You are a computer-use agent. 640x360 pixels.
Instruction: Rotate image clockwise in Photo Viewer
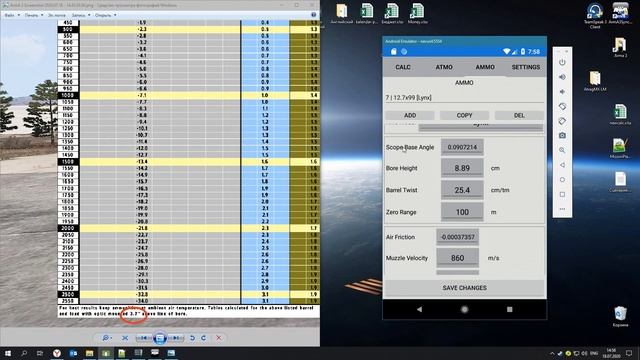coord(203,338)
